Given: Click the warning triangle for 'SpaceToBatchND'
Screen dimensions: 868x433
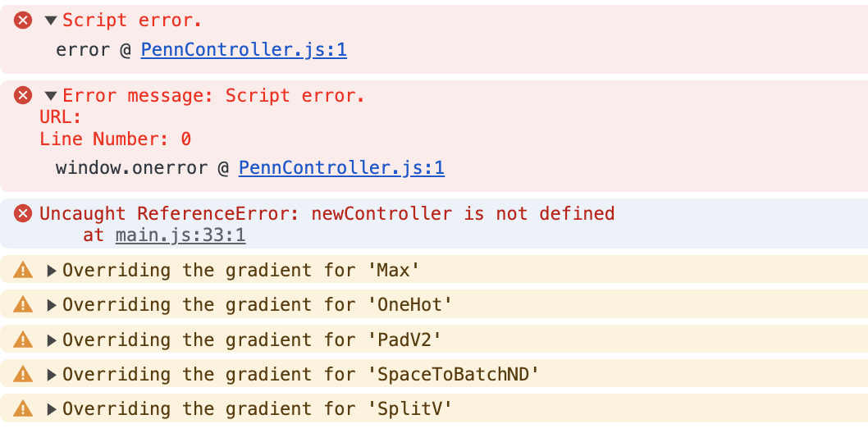Looking at the screenshot, I should 23,374.
